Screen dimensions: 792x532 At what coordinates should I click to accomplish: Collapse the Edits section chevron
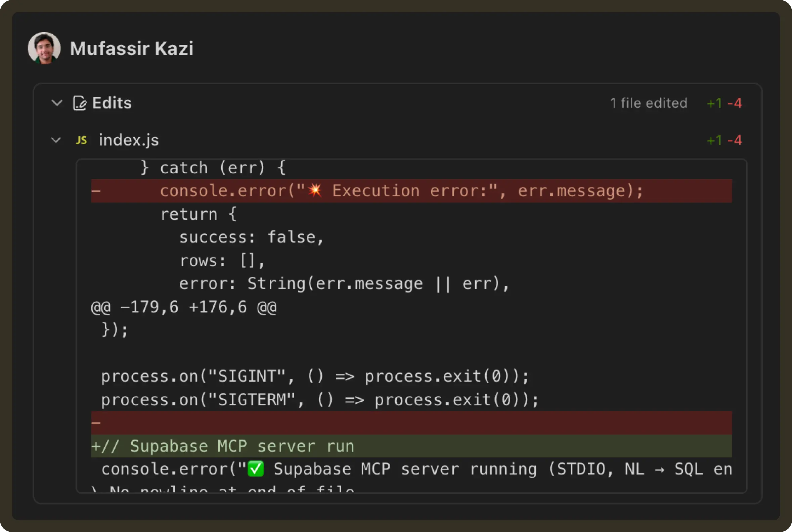coord(57,103)
